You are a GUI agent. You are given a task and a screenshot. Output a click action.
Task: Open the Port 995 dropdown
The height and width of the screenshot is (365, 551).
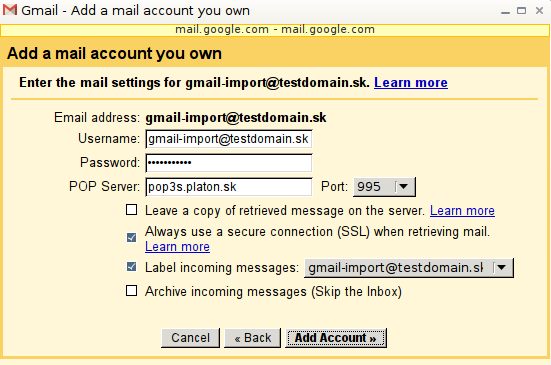[384, 187]
